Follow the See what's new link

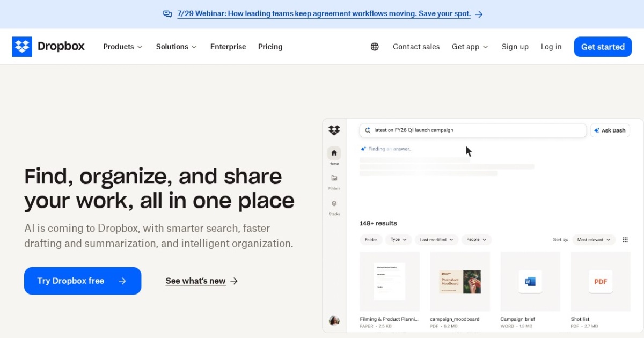click(x=195, y=281)
